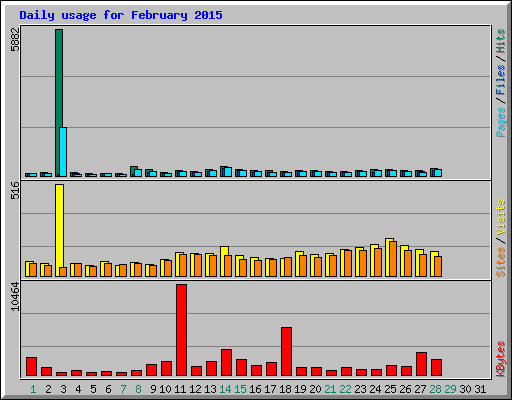Click the 10464 KBytes axis label
512x400 pixels.
point(15,297)
